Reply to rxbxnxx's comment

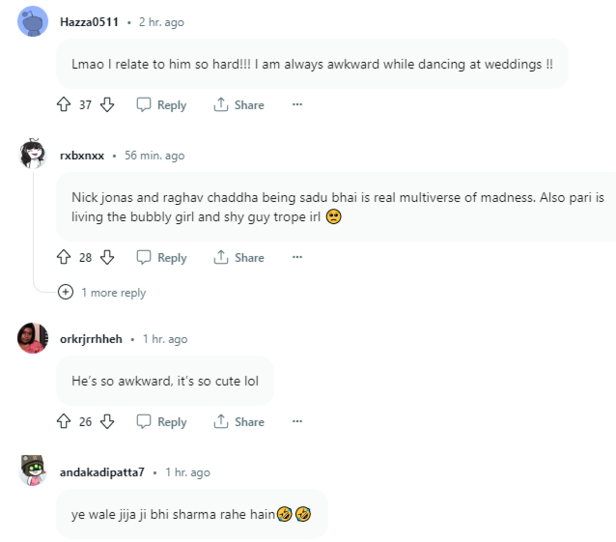(x=161, y=258)
